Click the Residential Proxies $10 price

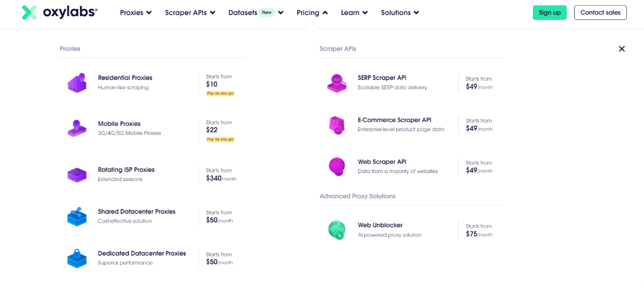click(x=212, y=84)
